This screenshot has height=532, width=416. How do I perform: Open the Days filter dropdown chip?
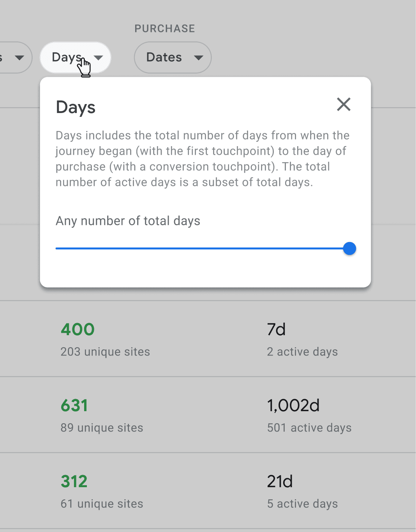coord(76,58)
